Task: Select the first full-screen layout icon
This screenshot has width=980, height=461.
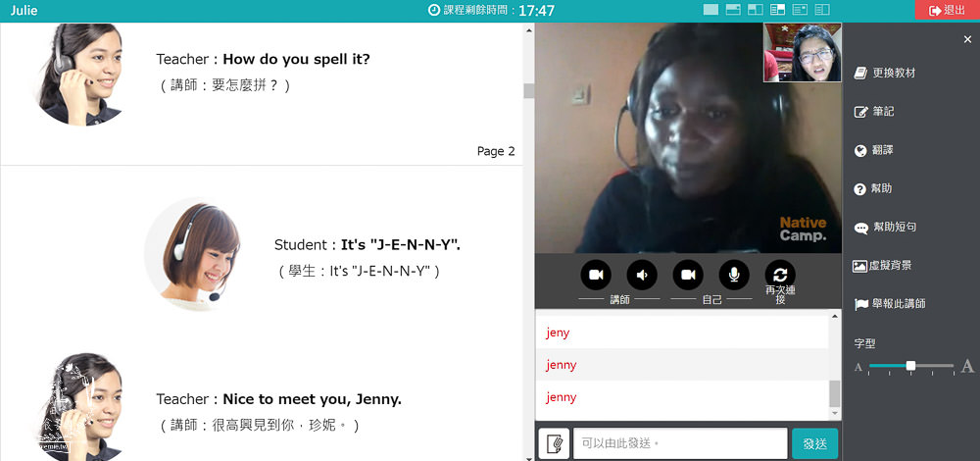Action: 710,10
